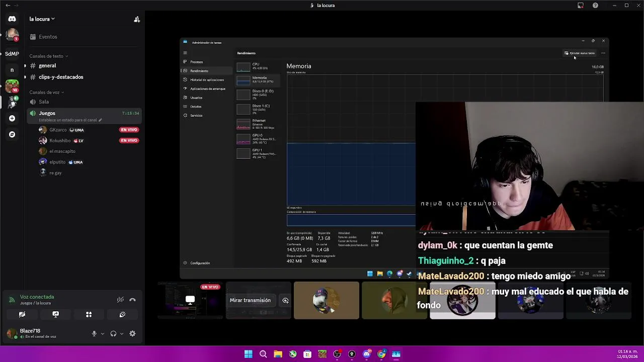Open activities launcher icon

(x=89, y=314)
